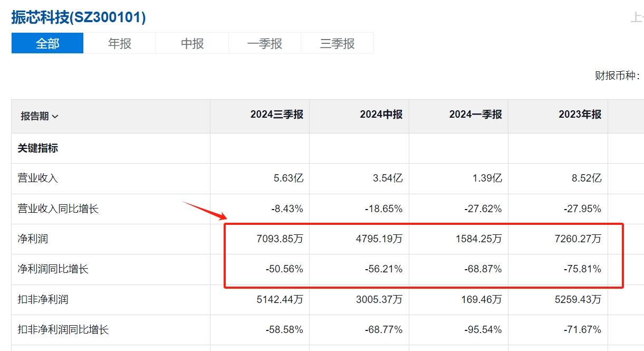Click the -50.56% growth cell
644x351 pixels.
point(284,269)
